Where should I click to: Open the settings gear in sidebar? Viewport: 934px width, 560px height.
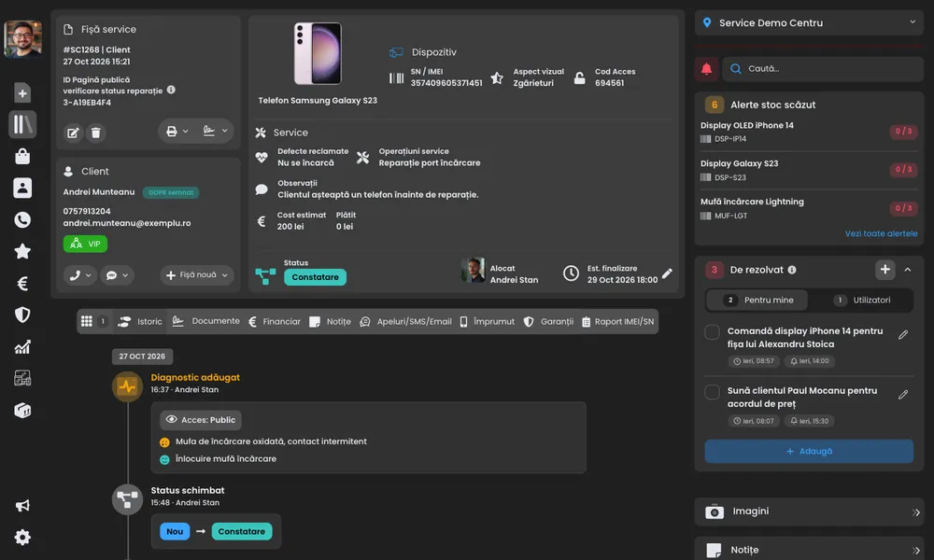coord(22,538)
